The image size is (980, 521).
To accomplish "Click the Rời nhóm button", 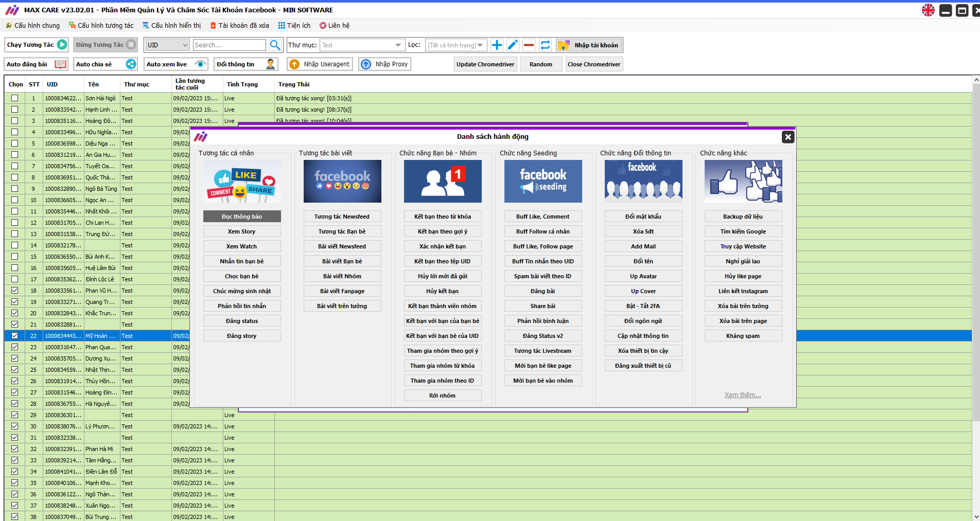I will (x=443, y=396).
